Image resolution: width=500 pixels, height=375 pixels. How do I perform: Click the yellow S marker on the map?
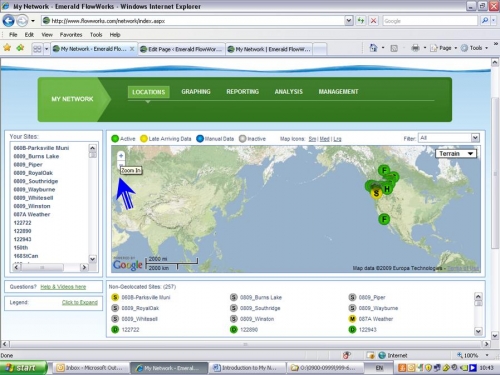click(x=376, y=193)
